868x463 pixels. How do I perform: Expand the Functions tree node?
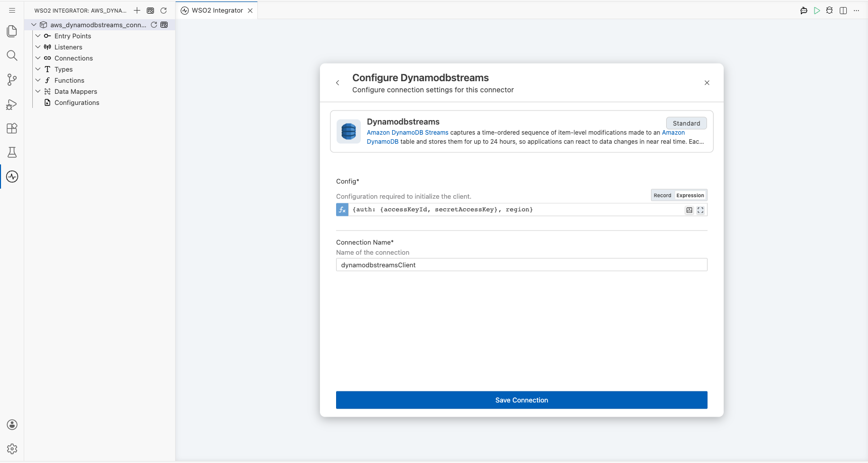tap(38, 80)
